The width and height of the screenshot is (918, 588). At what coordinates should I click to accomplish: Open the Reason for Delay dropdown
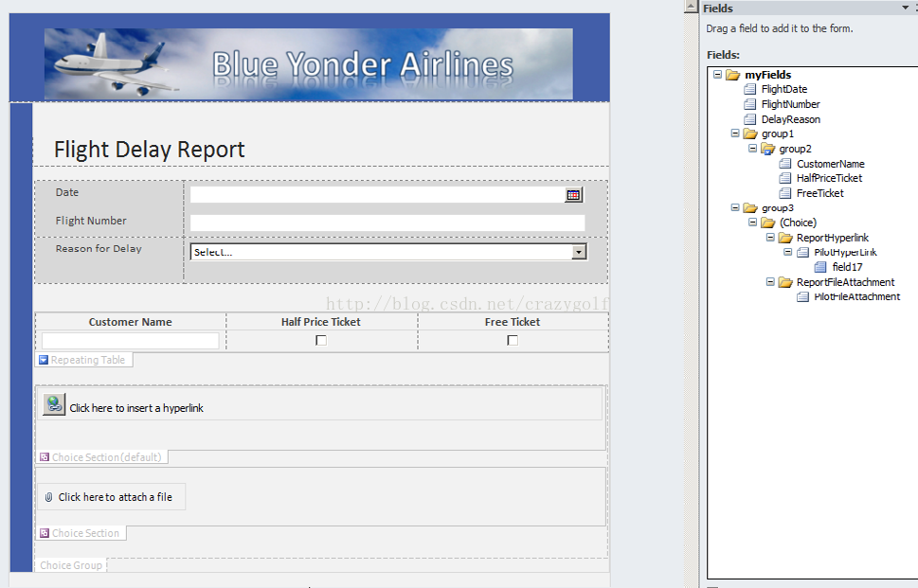point(579,252)
